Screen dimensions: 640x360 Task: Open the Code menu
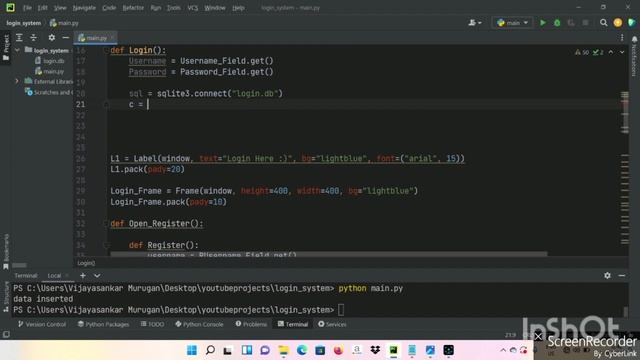coord(109,8)
